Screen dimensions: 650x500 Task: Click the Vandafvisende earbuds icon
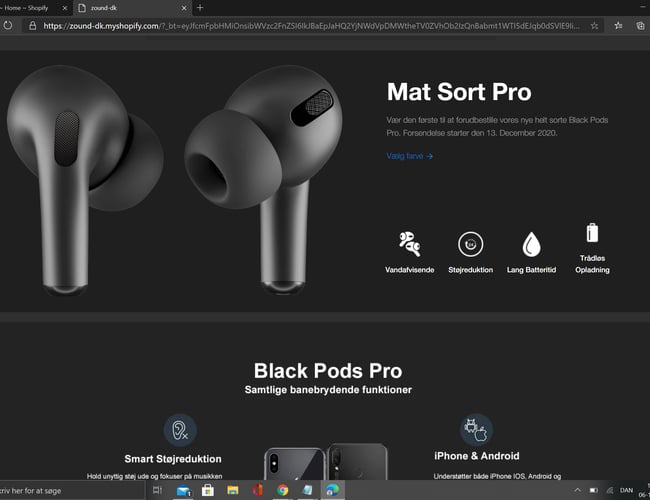click(x=408, y=243)
